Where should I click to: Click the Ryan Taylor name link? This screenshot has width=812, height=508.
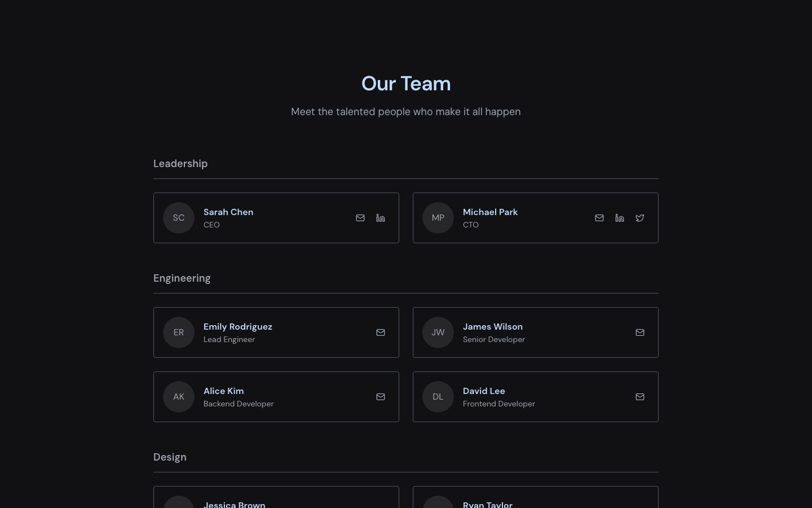click(488, 505)
